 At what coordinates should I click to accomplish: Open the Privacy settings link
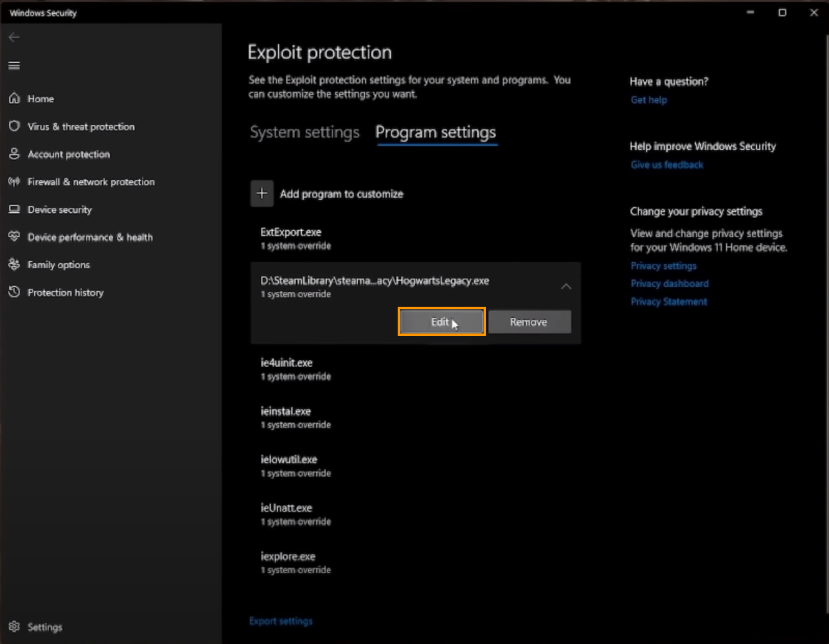tap(663, 266)
